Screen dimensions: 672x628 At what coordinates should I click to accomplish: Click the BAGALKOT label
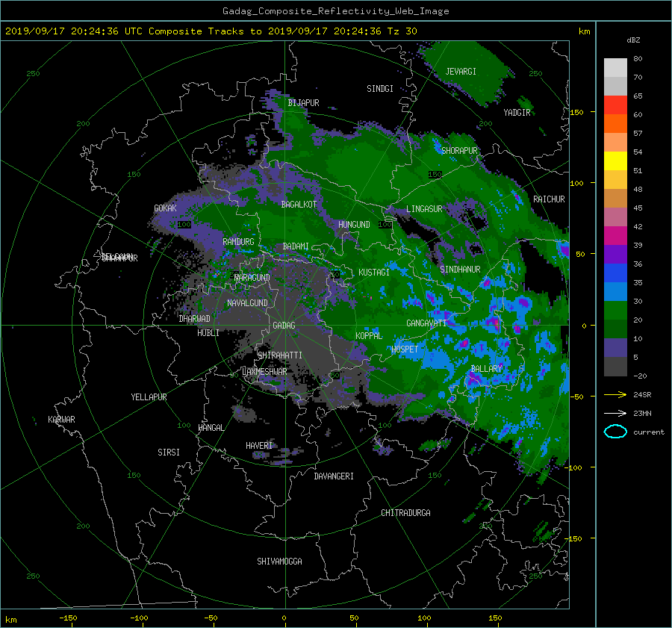pos(299,205)
